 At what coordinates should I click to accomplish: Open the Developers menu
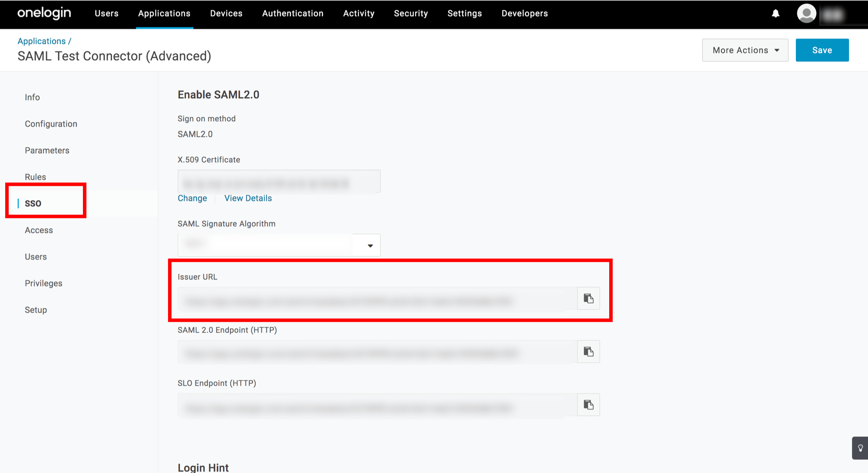pyautogui.click(x=525, y=13)
